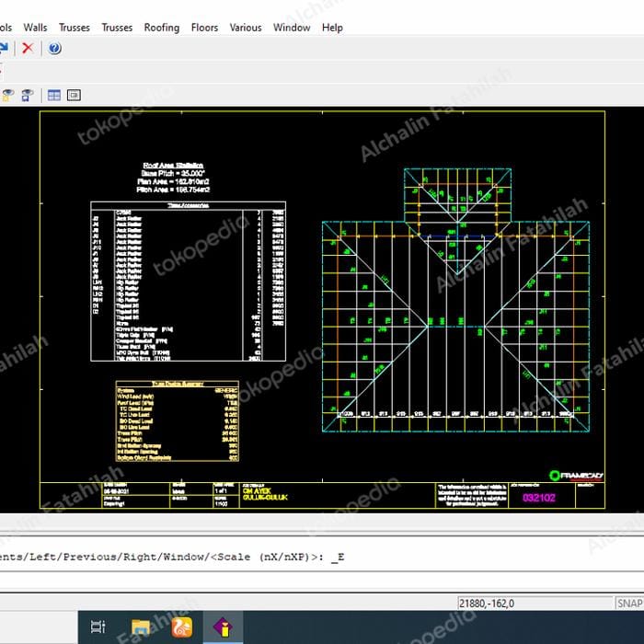
Task: Click the blue table grid icon
Action: [x=53, y=96]
